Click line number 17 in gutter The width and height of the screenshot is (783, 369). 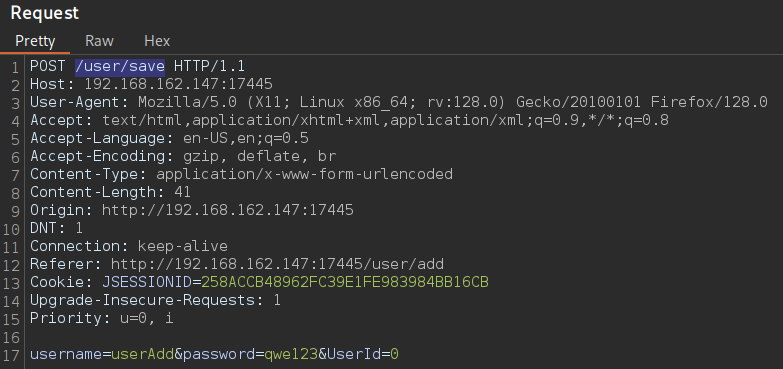[14, 356]
